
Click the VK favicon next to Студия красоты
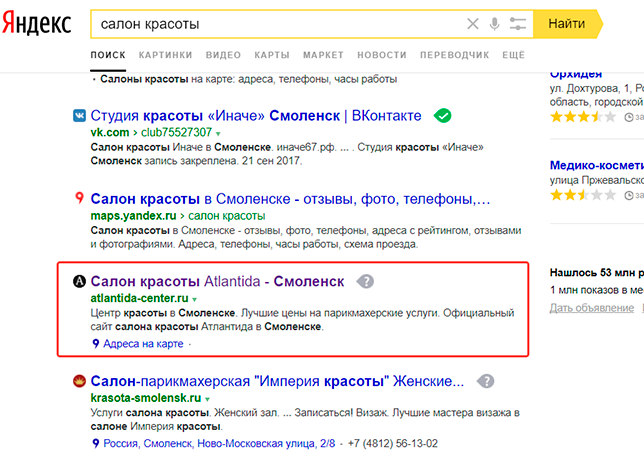pyautogui.click(x=79, y=115)
